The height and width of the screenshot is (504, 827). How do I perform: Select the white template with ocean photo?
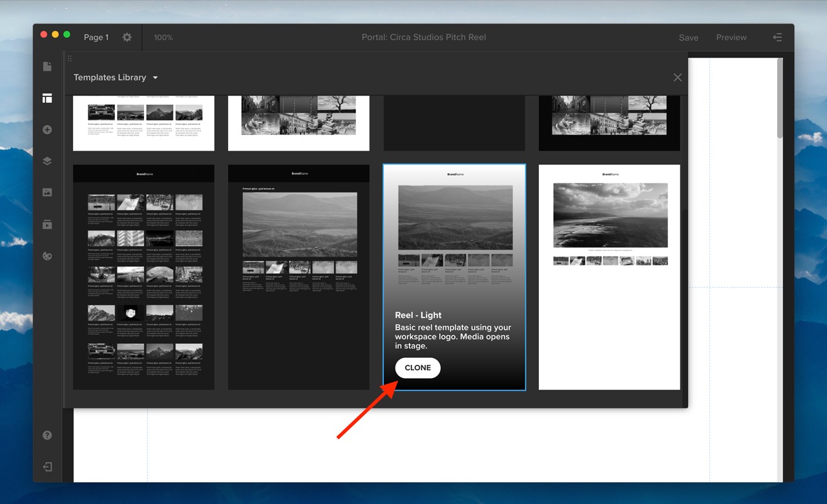point(609,277)
